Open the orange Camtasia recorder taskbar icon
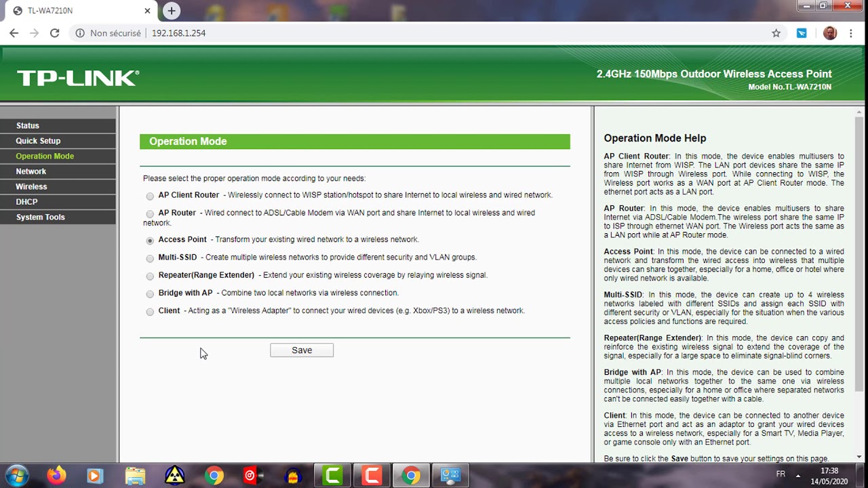This screenshot has height=488, width=868. (372, 475)
